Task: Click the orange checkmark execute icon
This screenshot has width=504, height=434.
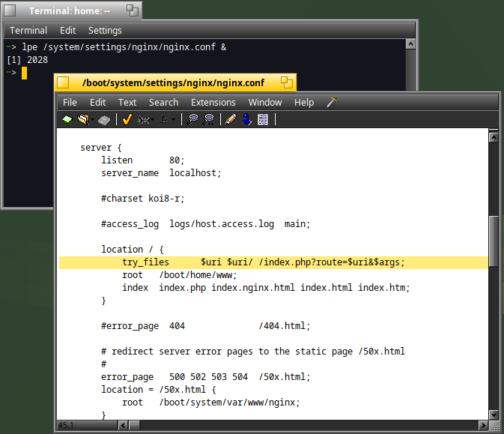Action: [x=127, y=120]
